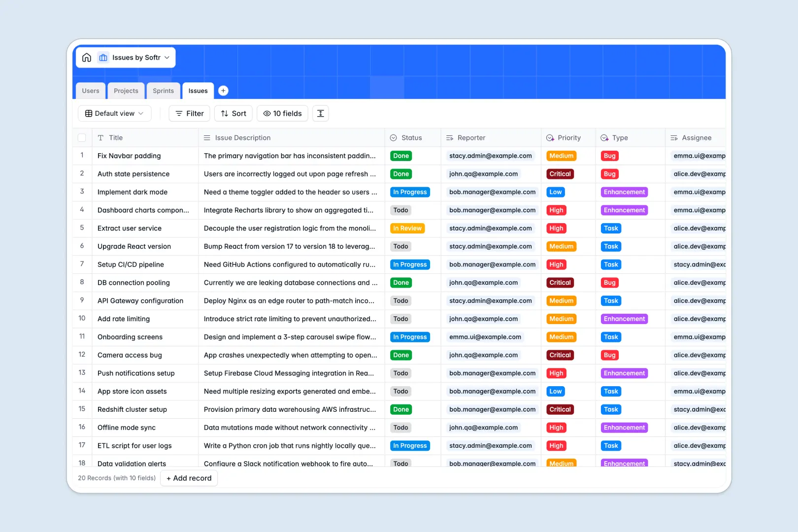Click the flag icon in the Priority column header
The height and width of the screenshot is (532, 798).
point(550,137)
